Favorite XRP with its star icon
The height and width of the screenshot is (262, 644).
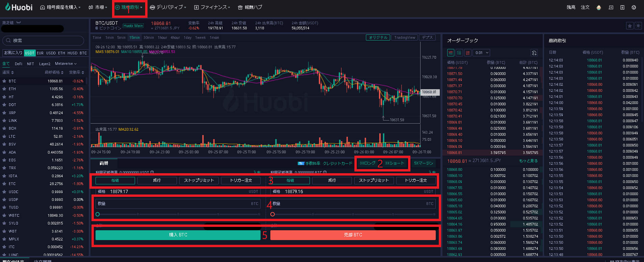pyautogui.click(x=4, y=113)
